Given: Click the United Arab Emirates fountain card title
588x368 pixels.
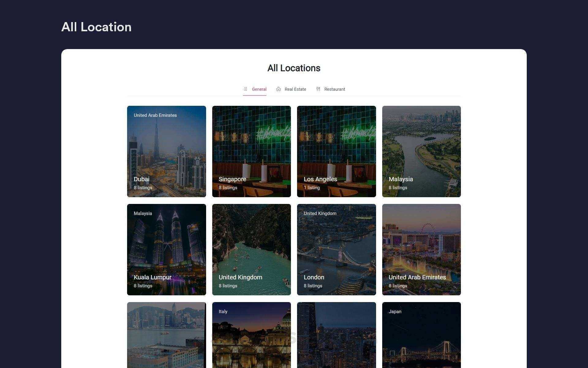Looking at the screenshot, I should [x=417, y=277].
